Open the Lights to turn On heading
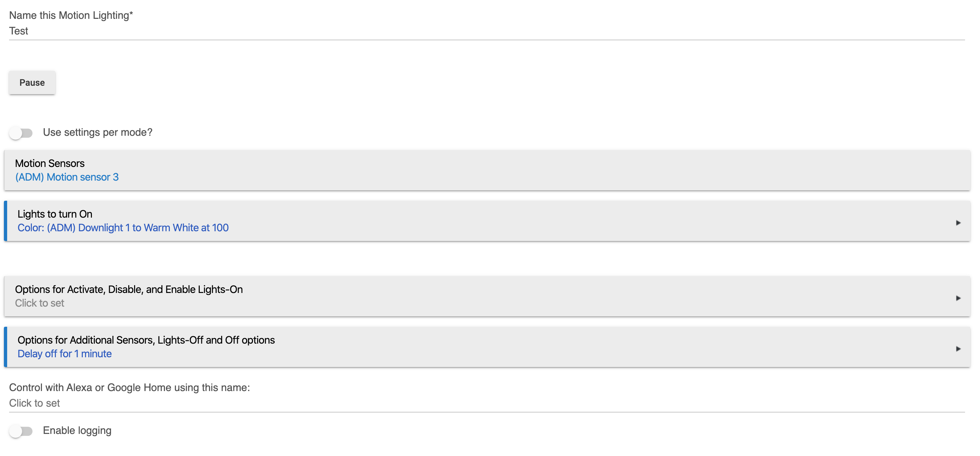The width and height of the screenshot is (980, 456). (x=55, y=214)
